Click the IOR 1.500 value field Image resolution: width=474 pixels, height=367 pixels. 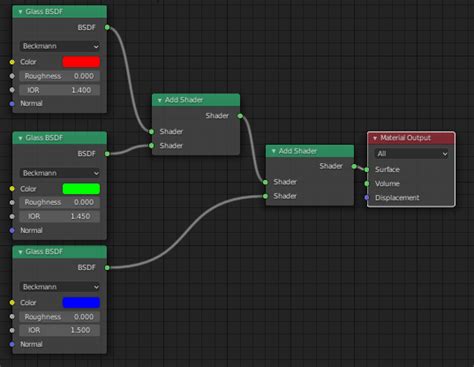(59, 330)
